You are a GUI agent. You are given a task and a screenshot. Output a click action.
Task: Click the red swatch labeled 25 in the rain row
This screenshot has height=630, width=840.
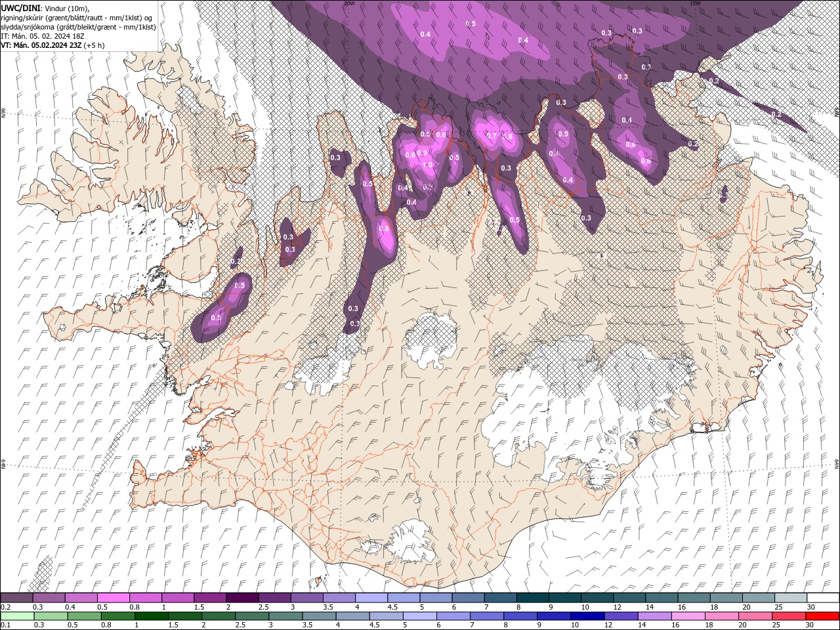788,616
